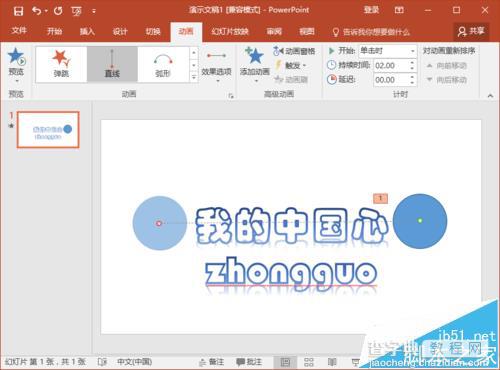Screen dimensions: 500x370
Task: Switch to the 开始 tab
Action: (54, 32)
